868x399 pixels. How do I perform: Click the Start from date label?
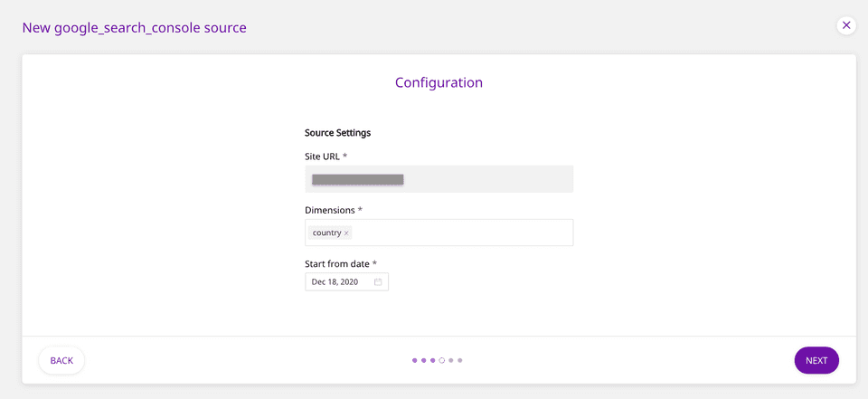click(x=338, y=263)
